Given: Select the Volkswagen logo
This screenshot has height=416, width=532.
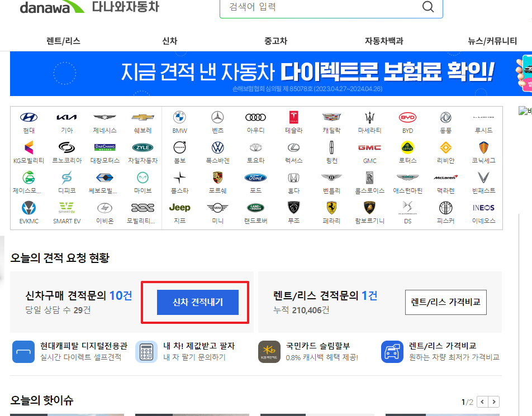Looking at the screenshot, I should [x=217, y=147].
